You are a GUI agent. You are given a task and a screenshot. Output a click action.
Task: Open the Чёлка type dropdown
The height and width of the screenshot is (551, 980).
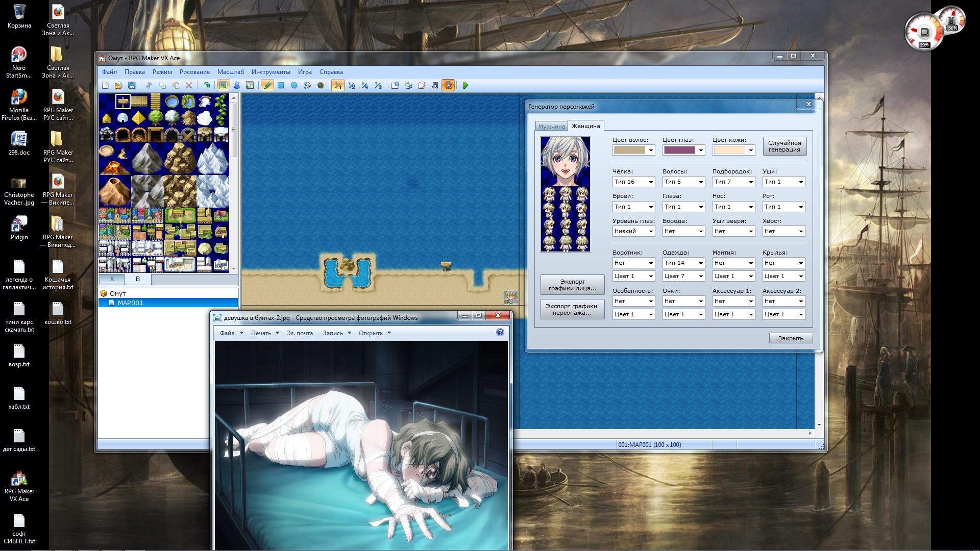tap(633, 182)
